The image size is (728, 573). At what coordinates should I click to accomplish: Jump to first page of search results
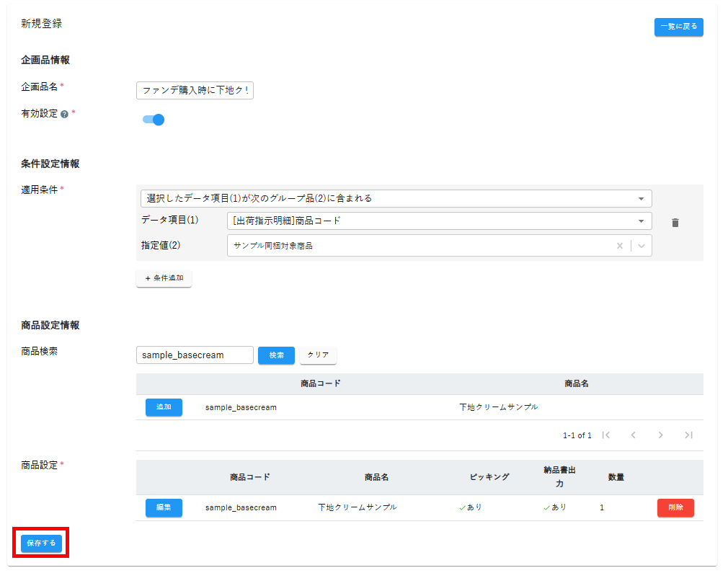[x=606, y=435]
